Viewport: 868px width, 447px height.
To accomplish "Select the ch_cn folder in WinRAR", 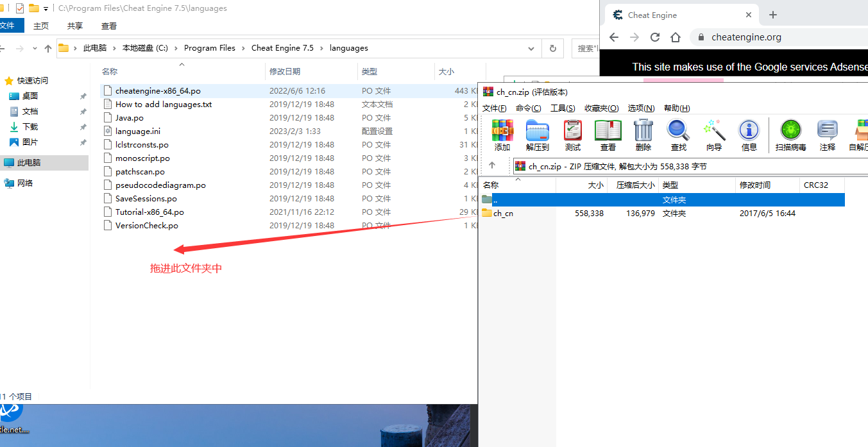I will tap(503, 213).
